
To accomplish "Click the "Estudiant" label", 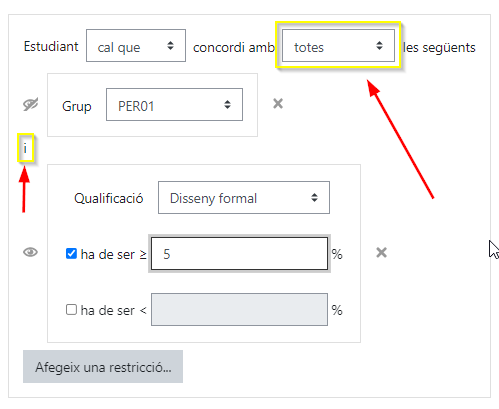I will pos(51,46).
